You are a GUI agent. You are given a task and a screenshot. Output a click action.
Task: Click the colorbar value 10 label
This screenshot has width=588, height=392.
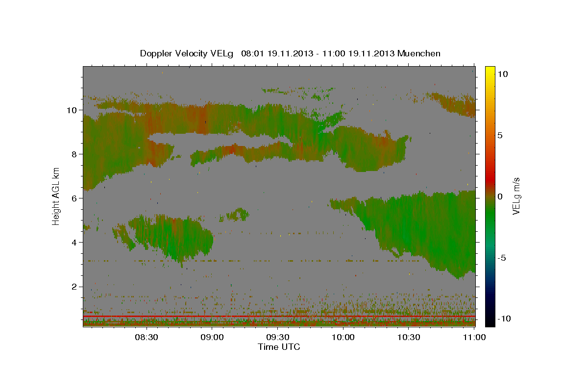pyautogui.click(x=502, y=73)
